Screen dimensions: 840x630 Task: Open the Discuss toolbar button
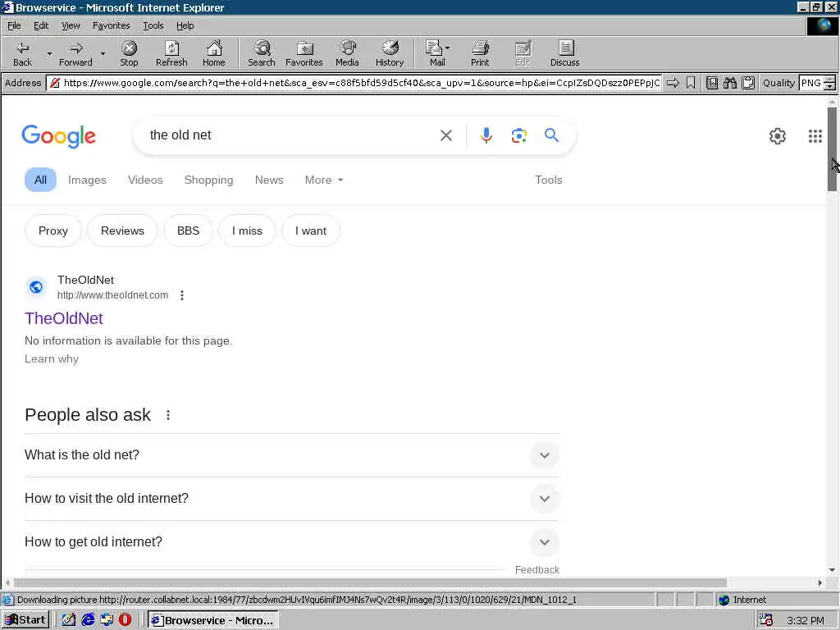[564, 54]
